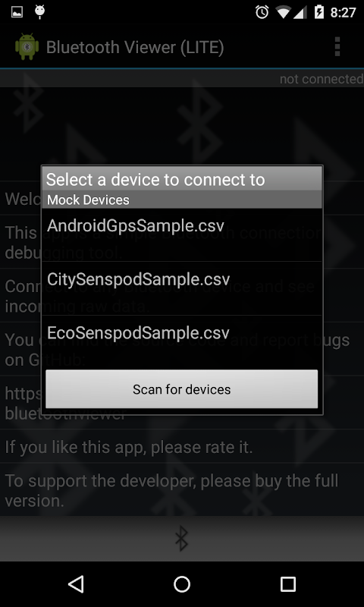Tap the Wi-Fi signal status icon
Screen dimensions: 364x607
(284, 12)
